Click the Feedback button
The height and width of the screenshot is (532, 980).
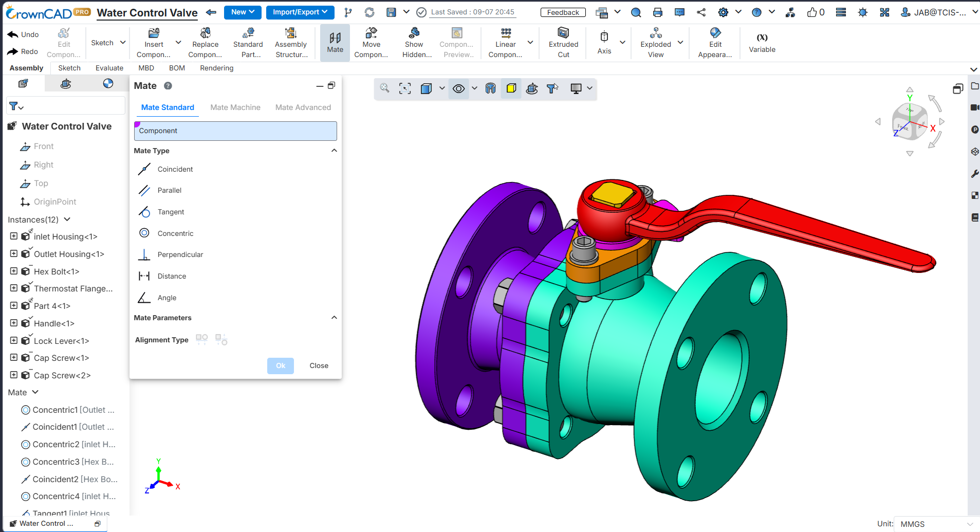563,12
